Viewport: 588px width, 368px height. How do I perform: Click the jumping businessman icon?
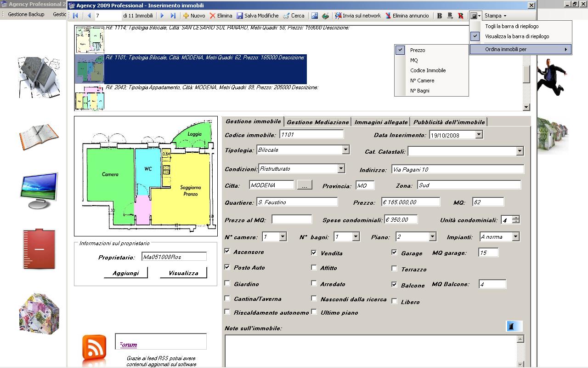(x=551, y=77)
